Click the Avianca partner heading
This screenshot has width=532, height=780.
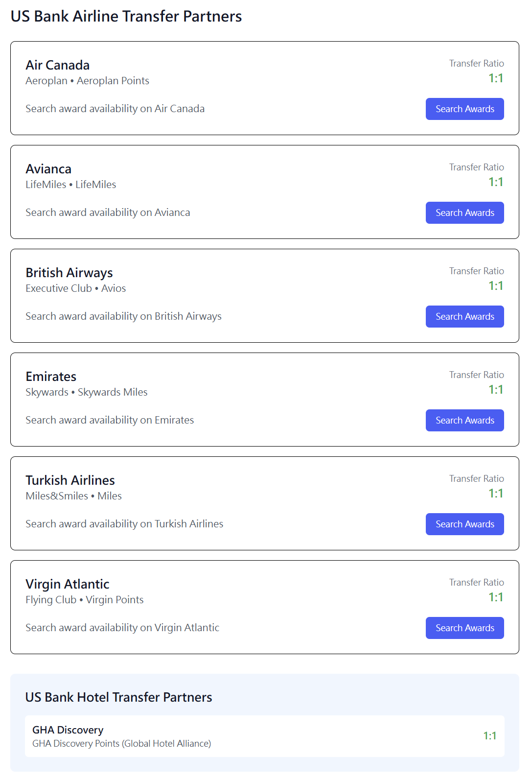click(48, 169)
